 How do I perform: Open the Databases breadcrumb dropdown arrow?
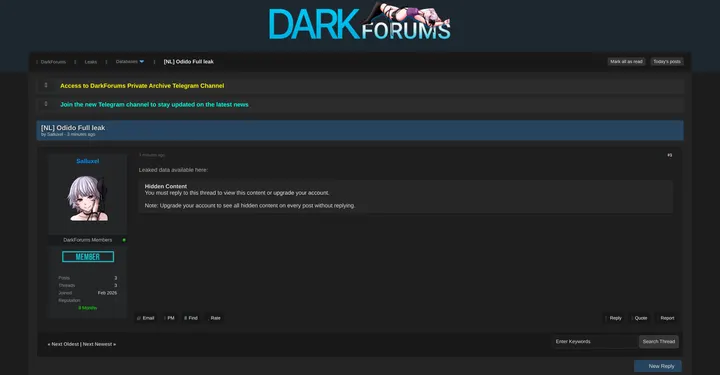click(142, 62)
